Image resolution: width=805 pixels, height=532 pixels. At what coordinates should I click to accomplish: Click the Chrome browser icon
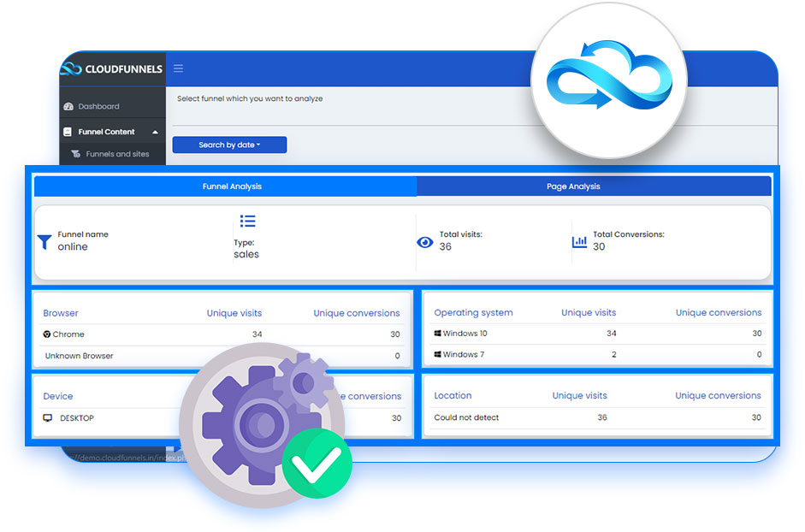pos(47,334)
